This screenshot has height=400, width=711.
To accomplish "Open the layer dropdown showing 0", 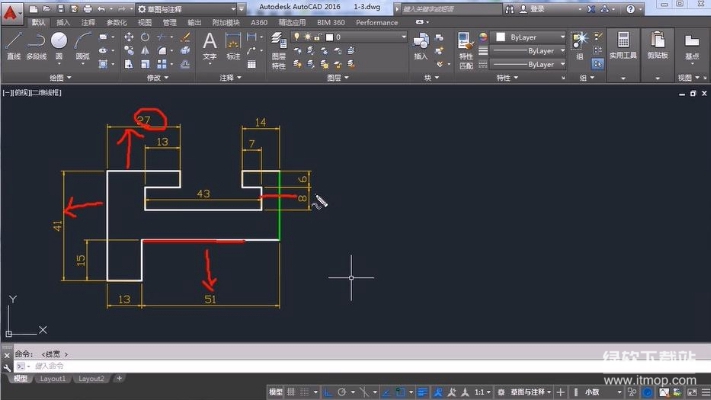I will pyautogui.click(x=349, y=37).
